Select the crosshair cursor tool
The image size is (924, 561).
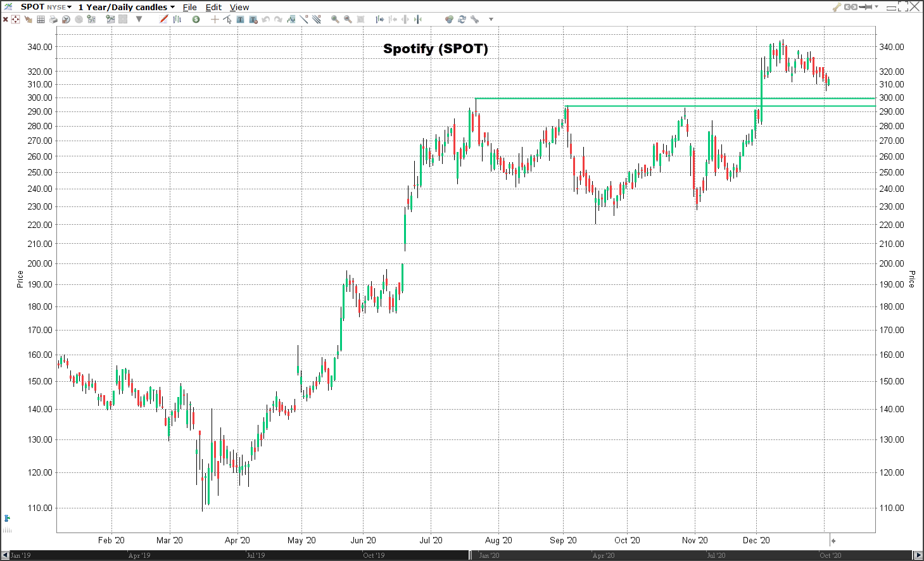215,20
